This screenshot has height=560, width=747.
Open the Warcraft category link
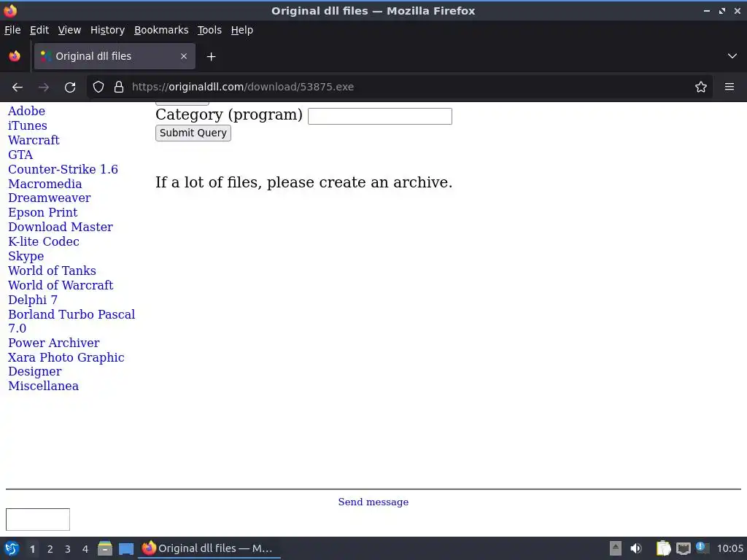[34, 140]
